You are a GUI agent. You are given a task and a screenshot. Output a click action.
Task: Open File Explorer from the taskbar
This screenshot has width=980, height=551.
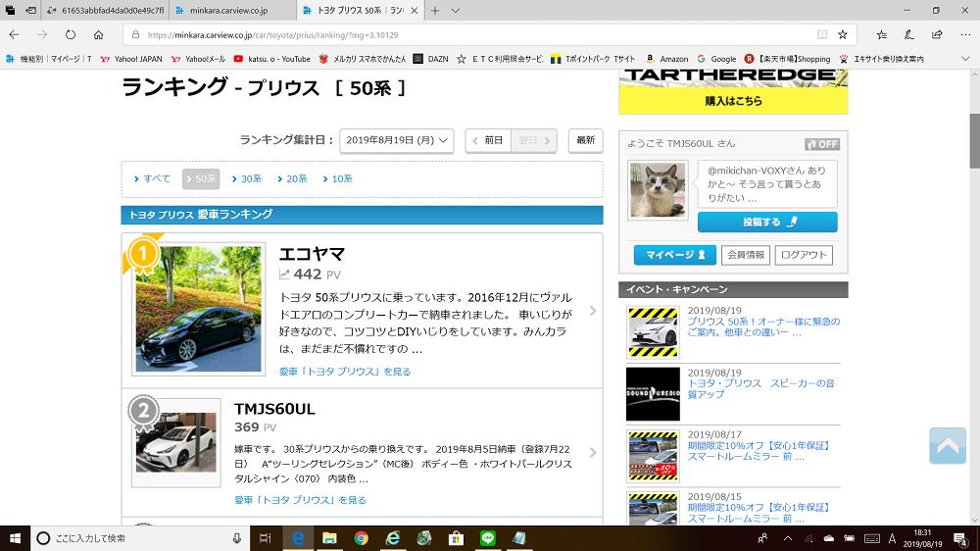[329, 538]
